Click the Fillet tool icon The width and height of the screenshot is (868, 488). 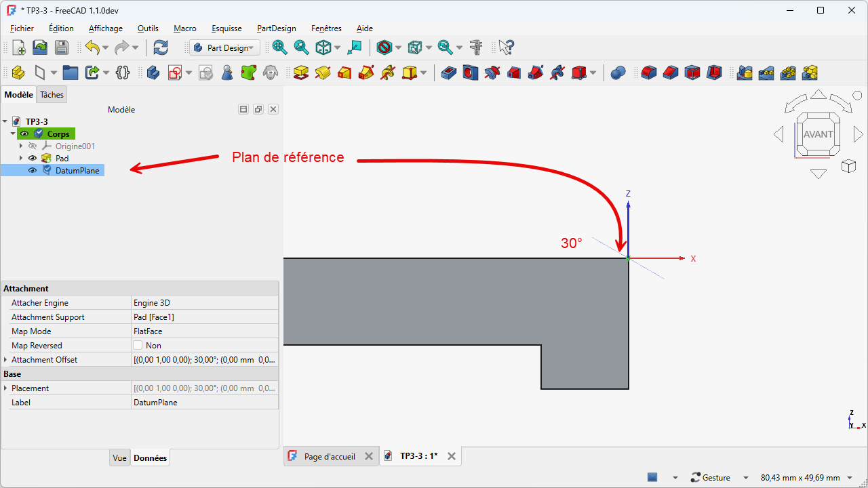[x=649, y=73]
